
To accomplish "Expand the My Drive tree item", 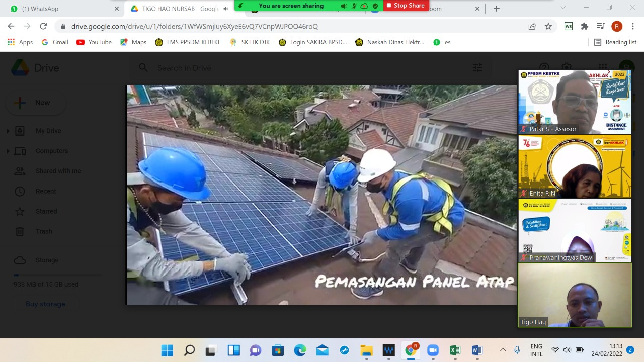I will [9, 131].
